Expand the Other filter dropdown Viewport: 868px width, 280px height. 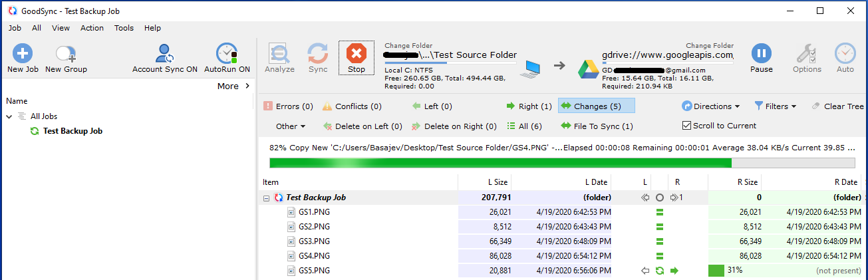pyautogui.click(x=291, y=126)
